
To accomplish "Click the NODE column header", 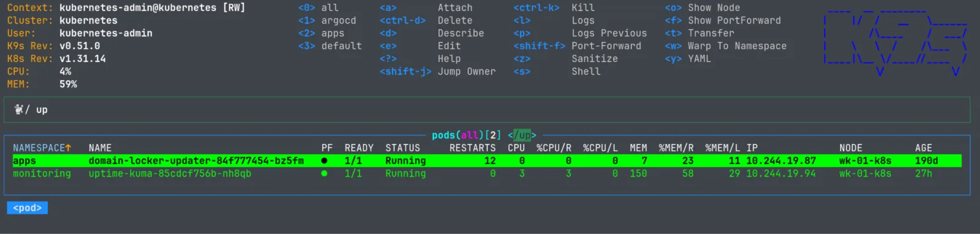I will coord(851,148).
